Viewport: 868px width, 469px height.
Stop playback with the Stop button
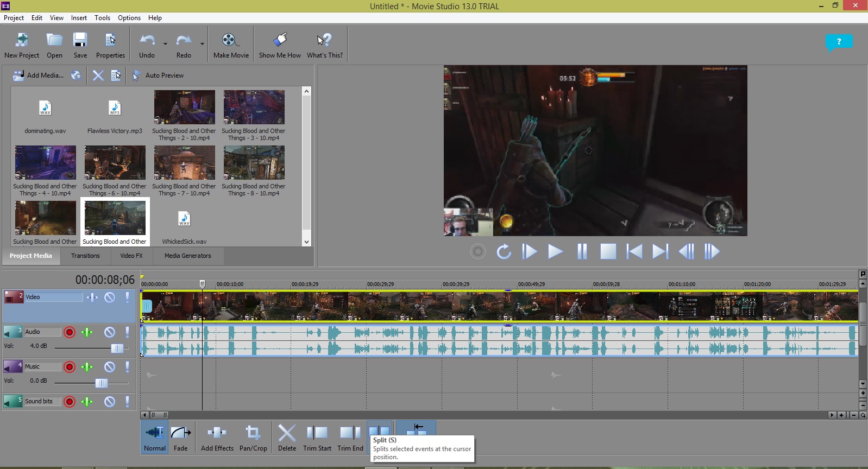608,251
